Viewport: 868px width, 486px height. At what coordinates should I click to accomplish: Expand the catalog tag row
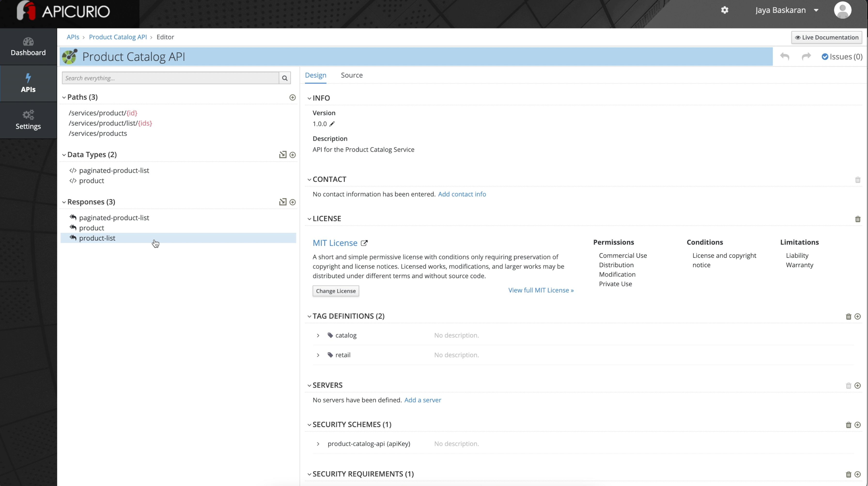coord(318,336)
